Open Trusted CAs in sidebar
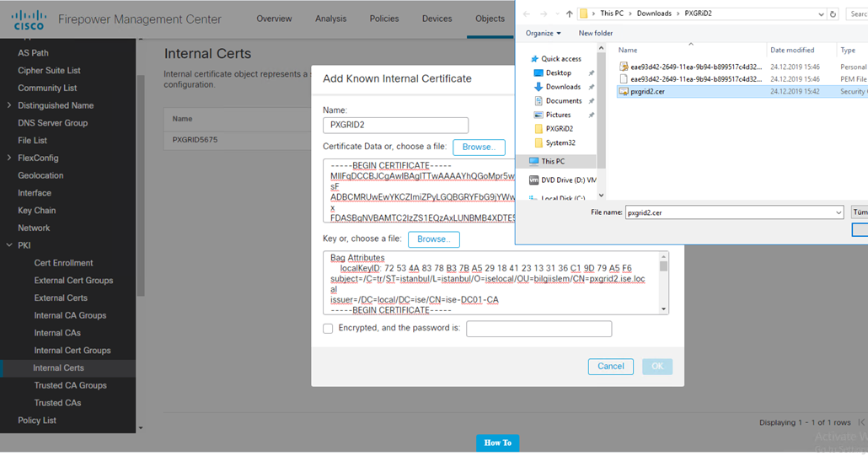Viewport: 868px width, 456px height. pos(57,403)
